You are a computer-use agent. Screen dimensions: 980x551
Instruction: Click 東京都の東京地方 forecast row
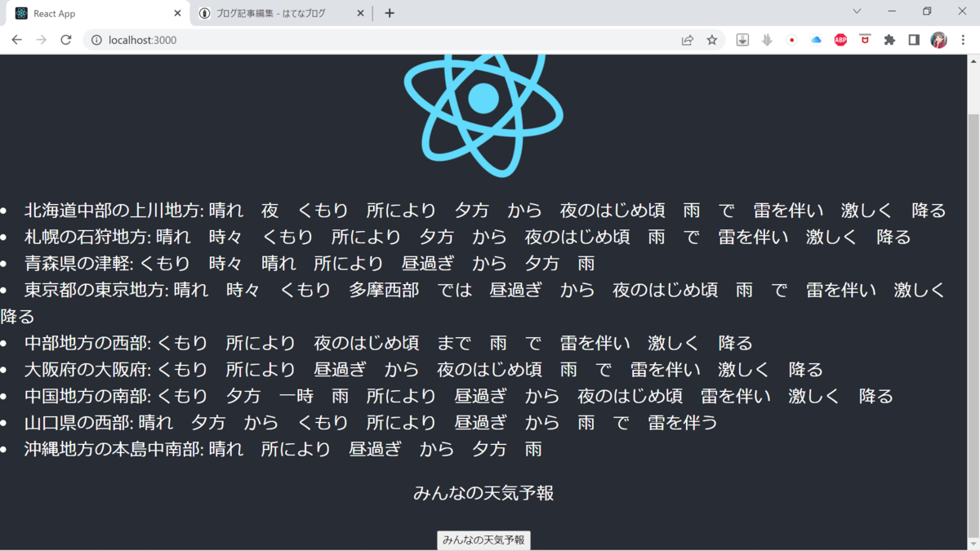coord(485,303)
